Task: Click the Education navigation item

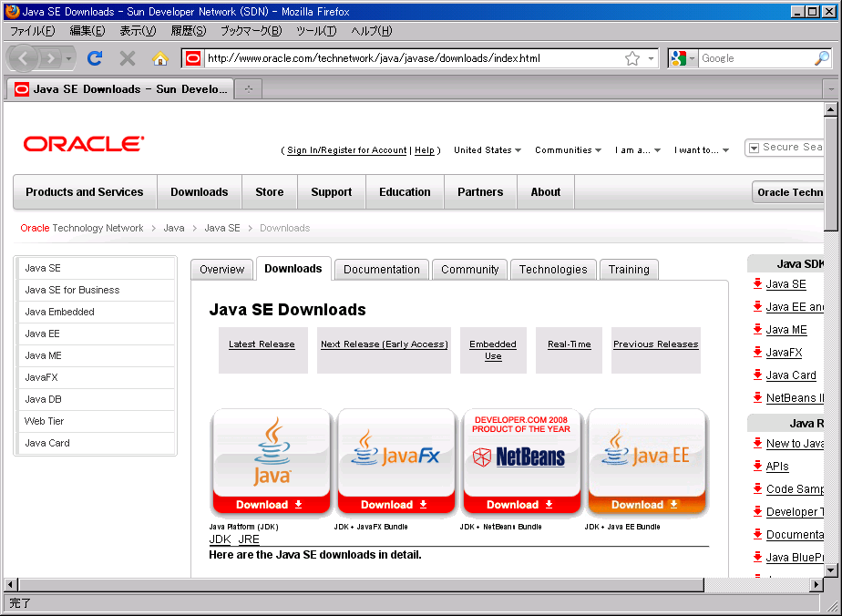Action: pyautogui.click(x=405, y=191)
